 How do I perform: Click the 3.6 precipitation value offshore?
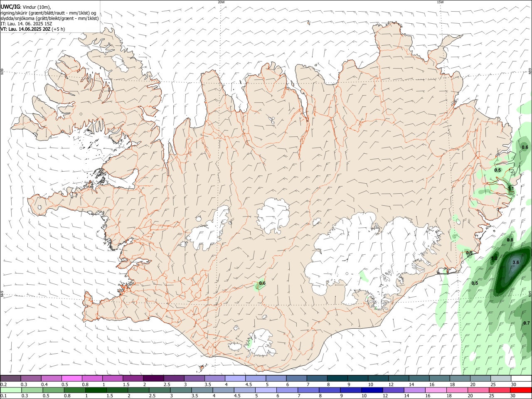pyautogui.click(x=516, y=262)
